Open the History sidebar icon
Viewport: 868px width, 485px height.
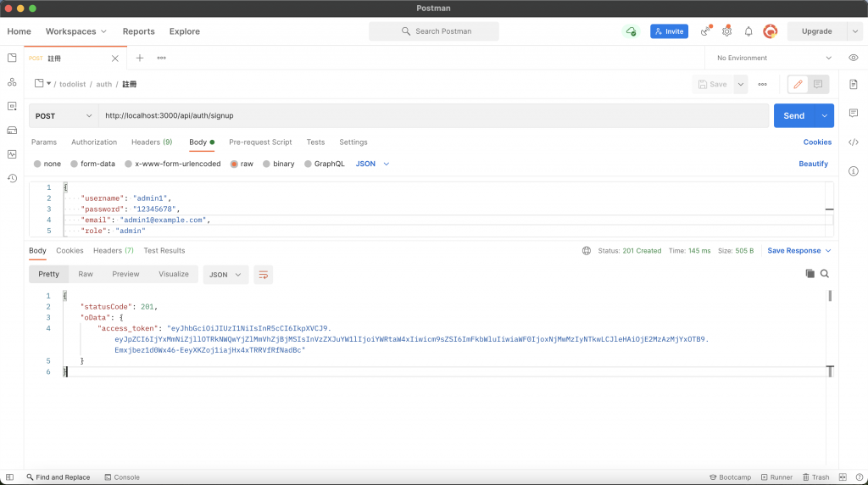[12, 178]
